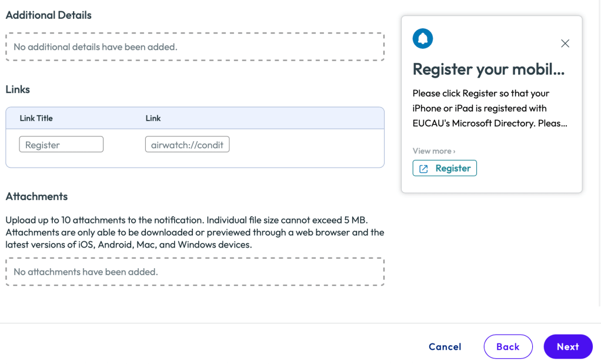
Task: Go Back to the previous step
Action: click(x=508, y=347)
